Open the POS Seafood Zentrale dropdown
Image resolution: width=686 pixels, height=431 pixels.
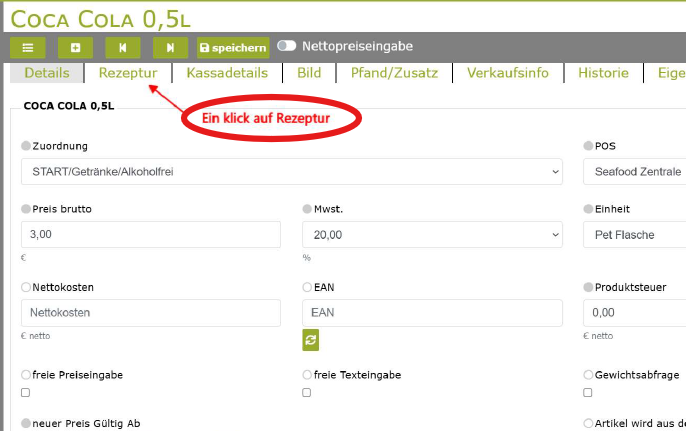pos(634,172)
